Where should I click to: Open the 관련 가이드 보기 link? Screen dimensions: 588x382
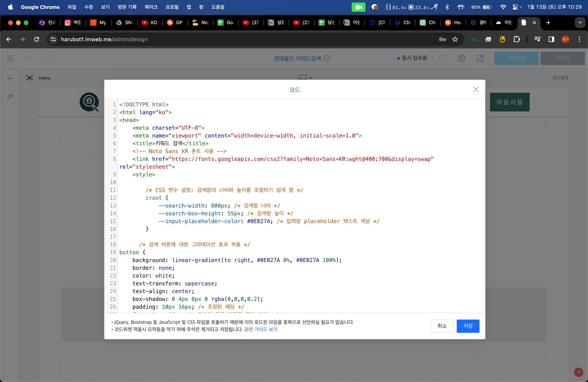coord(260,329)
